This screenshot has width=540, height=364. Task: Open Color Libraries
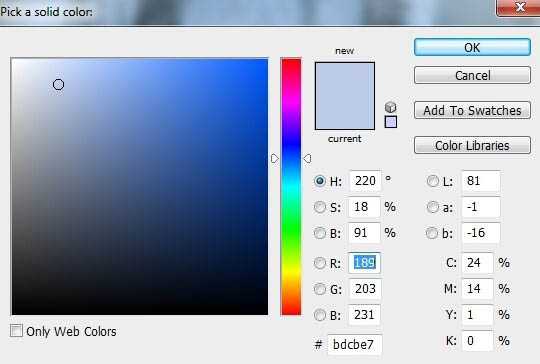(x=472, y=145)
